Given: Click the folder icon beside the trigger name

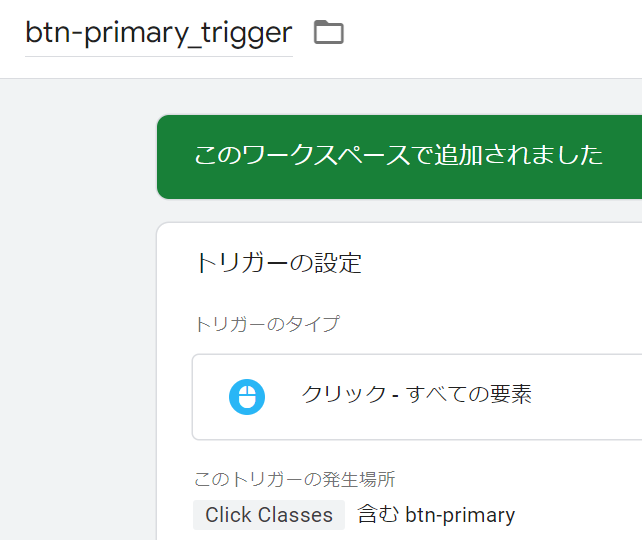Looking at the screenshot, I should [328, 33].
